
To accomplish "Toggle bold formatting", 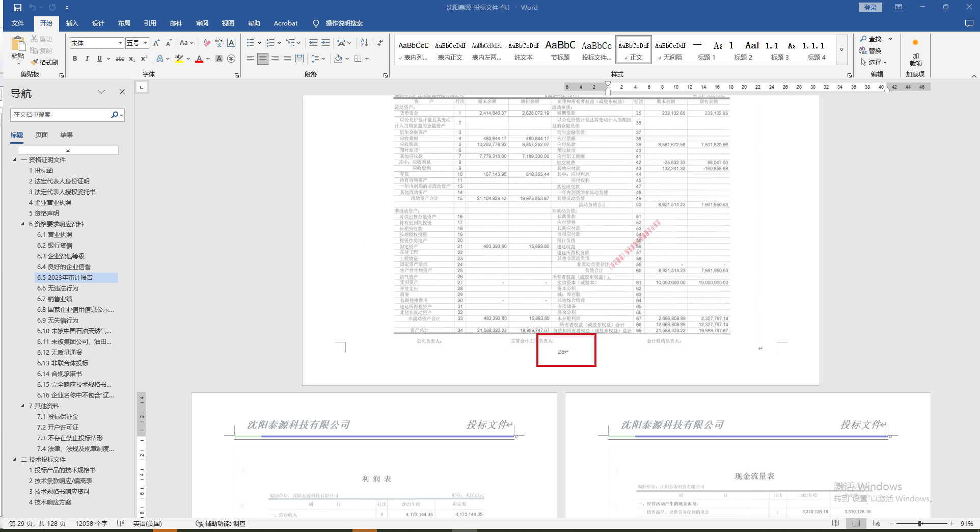I will 75,59.
